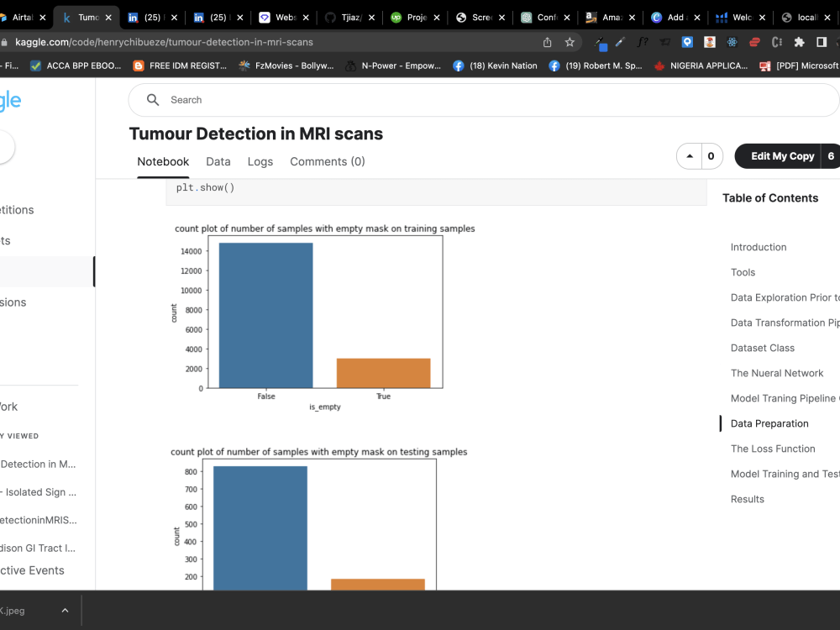Image resolution: width=840 pixels, height=630 pixels.
Task: Switch to the Webs tab
Action: 279,18
